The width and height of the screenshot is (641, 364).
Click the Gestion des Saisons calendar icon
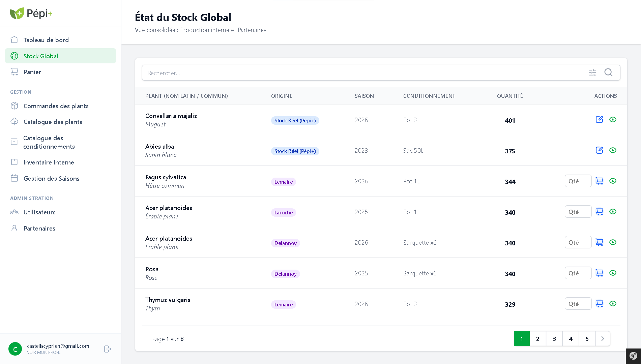click(14, 178)
